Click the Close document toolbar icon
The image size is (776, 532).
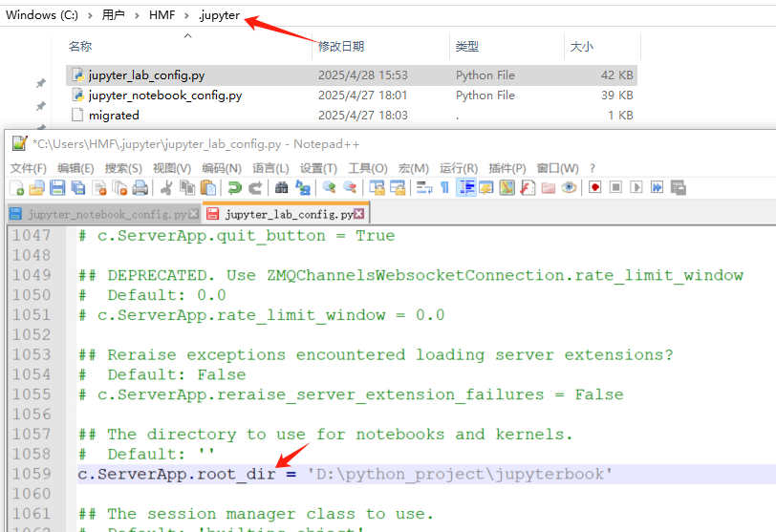pyautogui.click(x=99, y=188)
